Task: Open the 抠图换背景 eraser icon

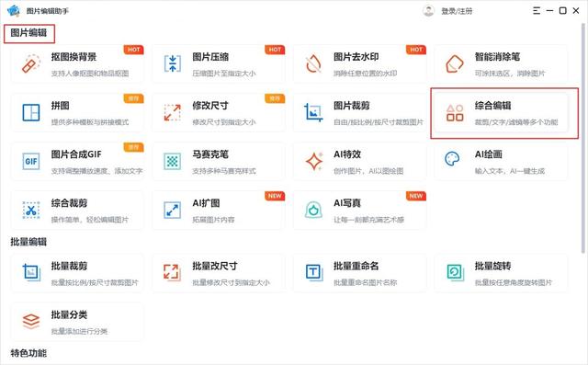Action: (31, 63)
